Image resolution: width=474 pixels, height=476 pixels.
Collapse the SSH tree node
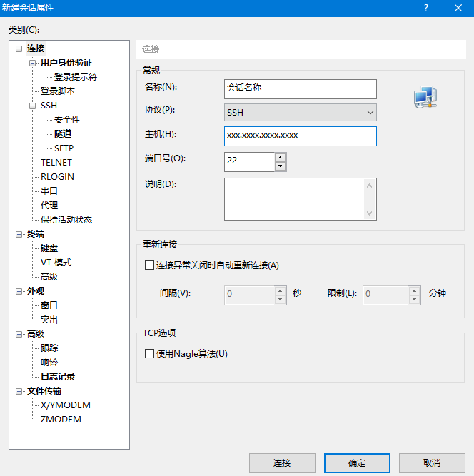[x=32, y=106]
